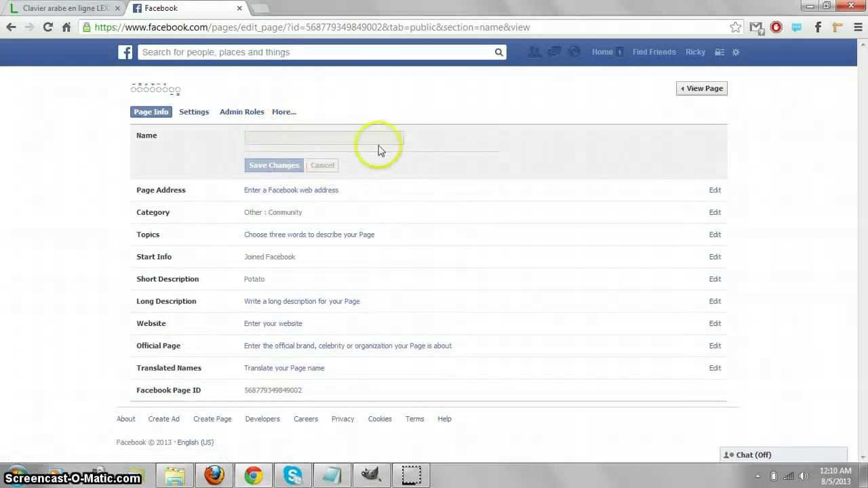Edit the Website row

[x=715, y=323]
